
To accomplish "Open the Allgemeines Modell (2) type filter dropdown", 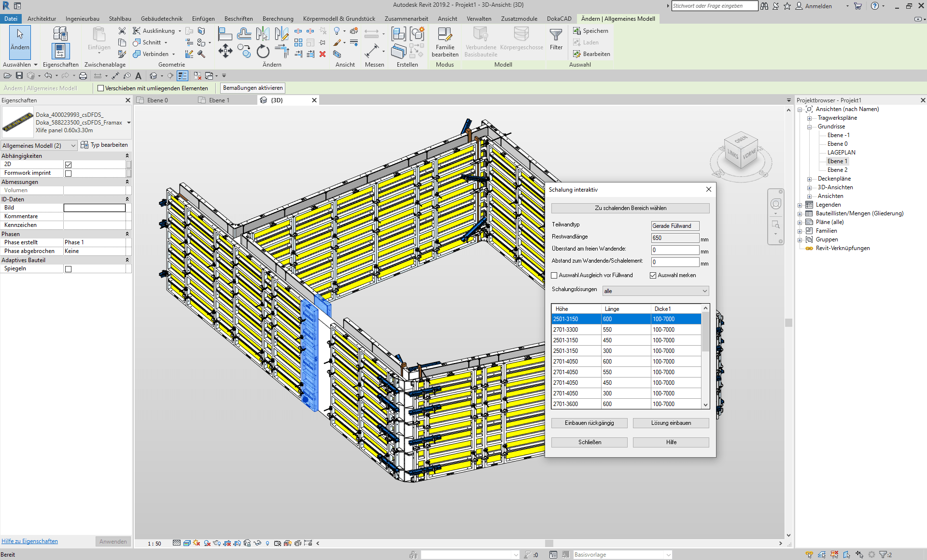I will click(39, 146).
